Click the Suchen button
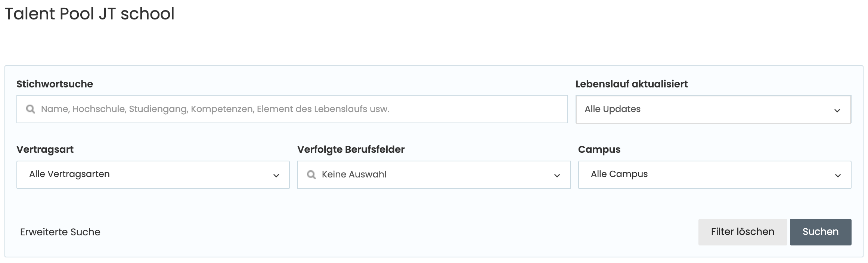 click(x=821, y=232)
